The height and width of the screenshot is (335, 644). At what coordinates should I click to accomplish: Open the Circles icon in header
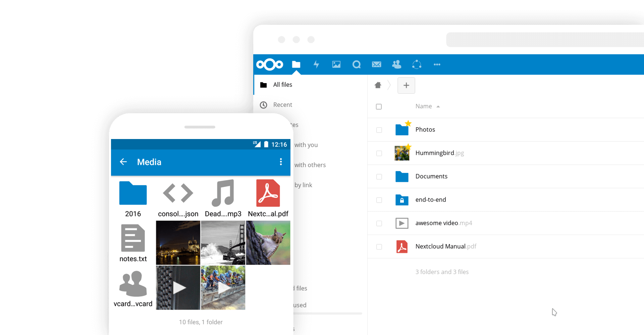click(417, 64)
